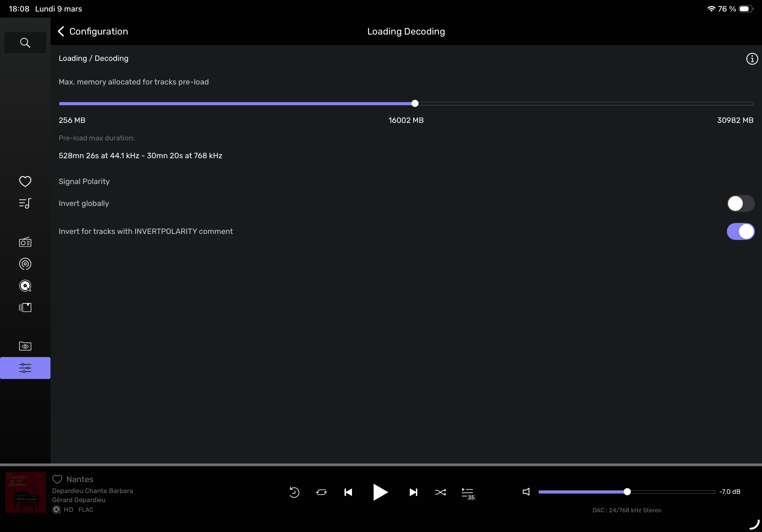The image size is (762, 532).
Task: Open the library albums icon in sidebar
Action: click(x=25, y=308)
